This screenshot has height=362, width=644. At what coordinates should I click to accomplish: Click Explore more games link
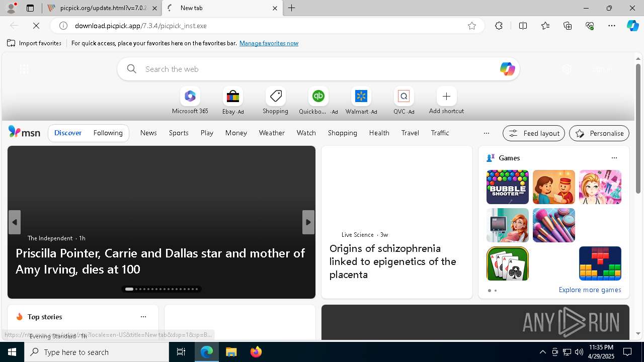pyautogui.click(x=590, y=290)
